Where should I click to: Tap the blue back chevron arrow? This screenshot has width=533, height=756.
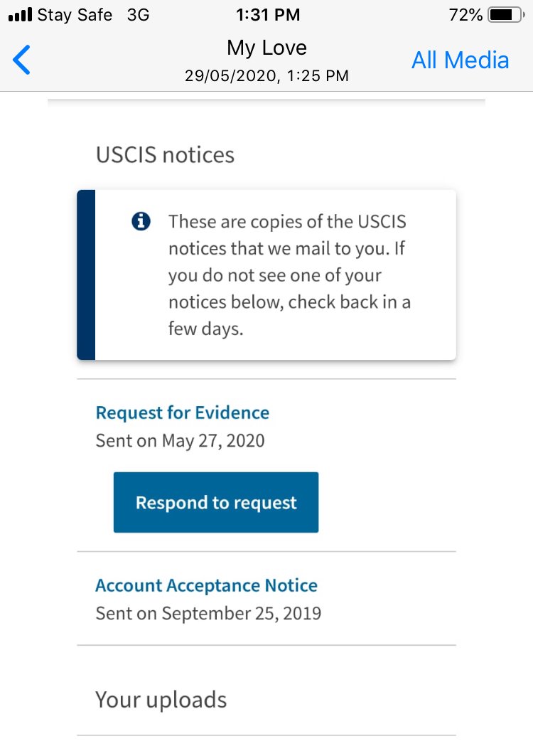(x=22, y=60)
